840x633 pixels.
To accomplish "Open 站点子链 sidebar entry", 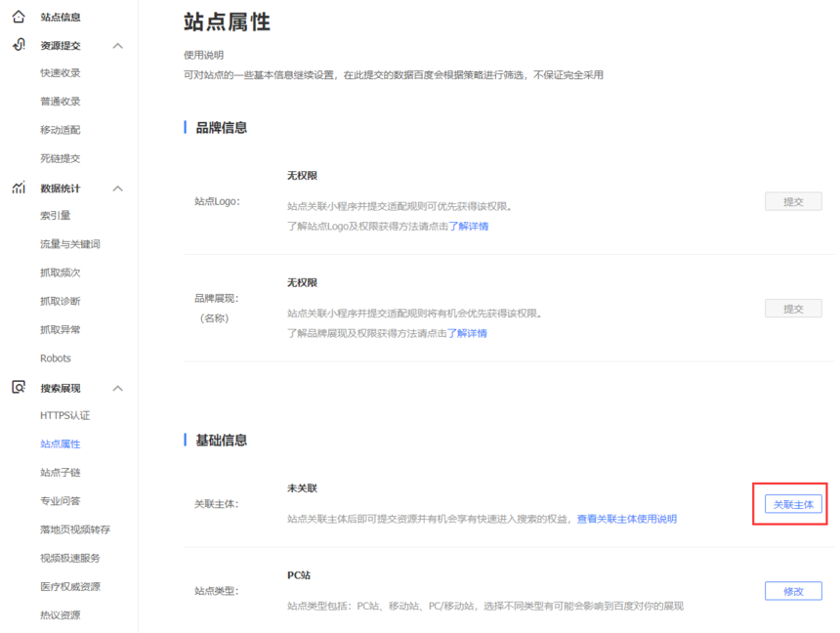I will click(x=61, y=473).
